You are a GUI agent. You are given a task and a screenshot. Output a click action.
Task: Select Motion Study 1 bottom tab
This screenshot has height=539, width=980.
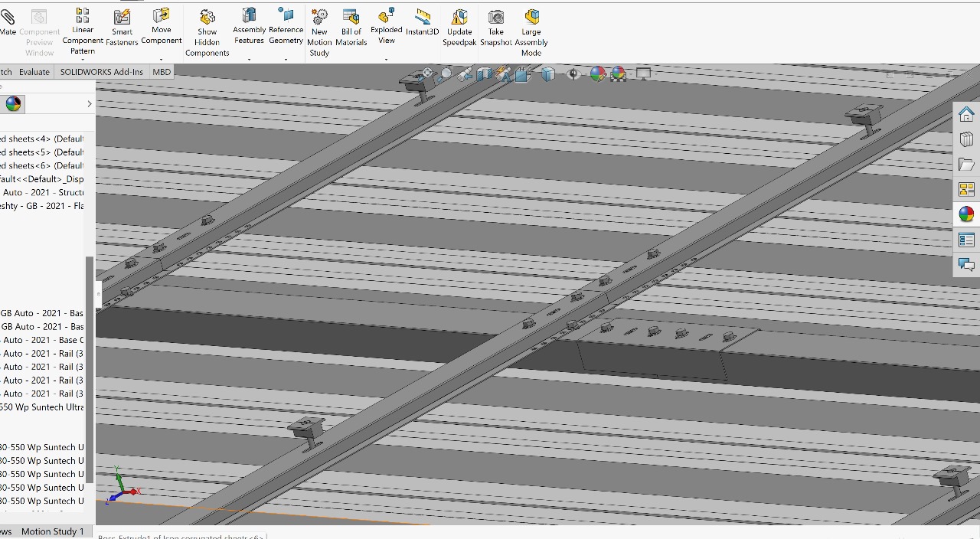52,531
